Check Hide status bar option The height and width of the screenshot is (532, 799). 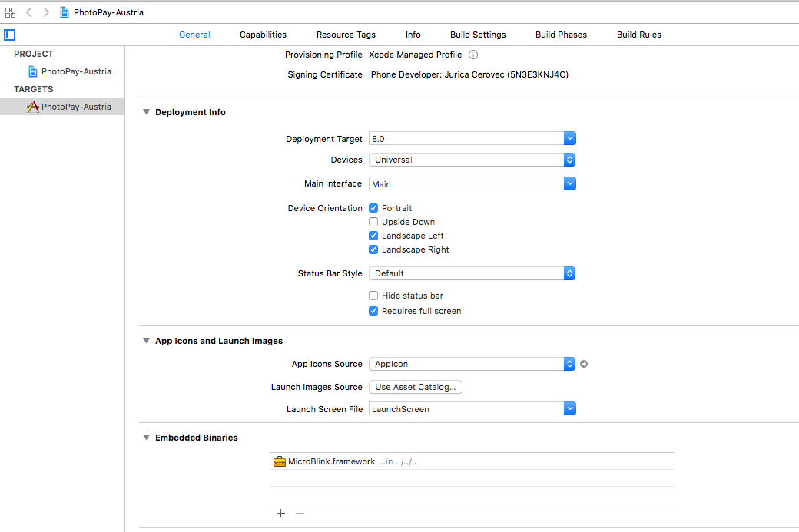(x=373, y=296)
